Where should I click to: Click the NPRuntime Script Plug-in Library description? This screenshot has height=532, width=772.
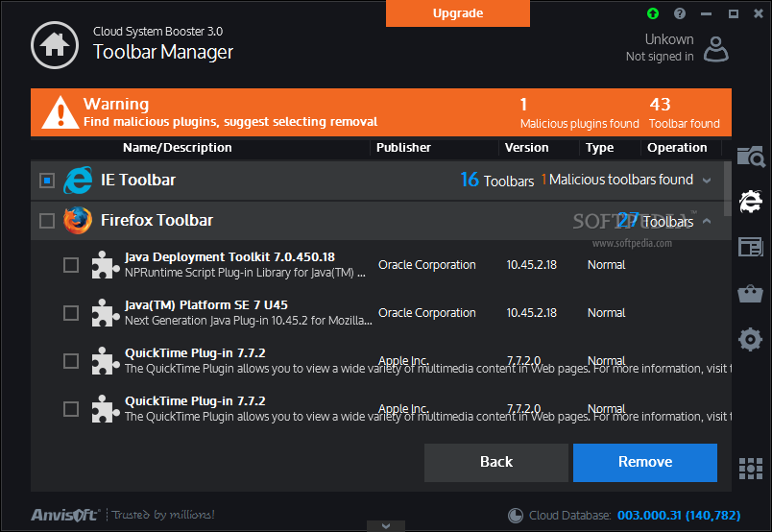(x=245, y=273)
